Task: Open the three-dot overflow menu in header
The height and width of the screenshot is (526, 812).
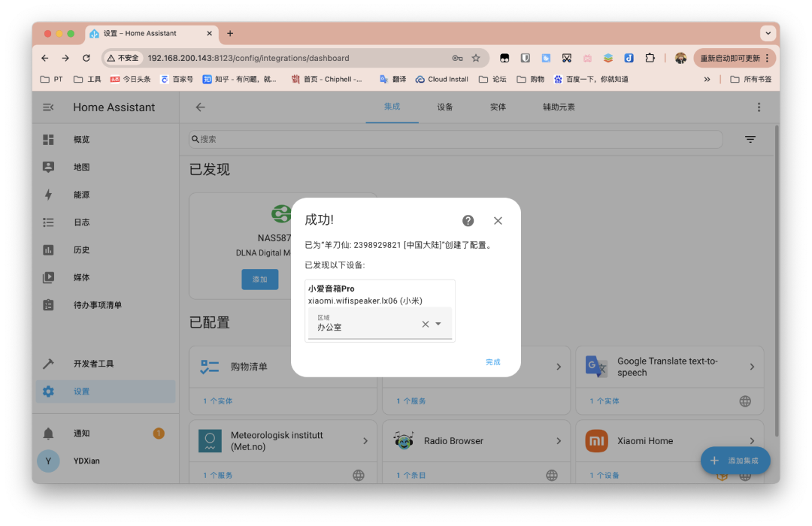Action: (759, 107)
